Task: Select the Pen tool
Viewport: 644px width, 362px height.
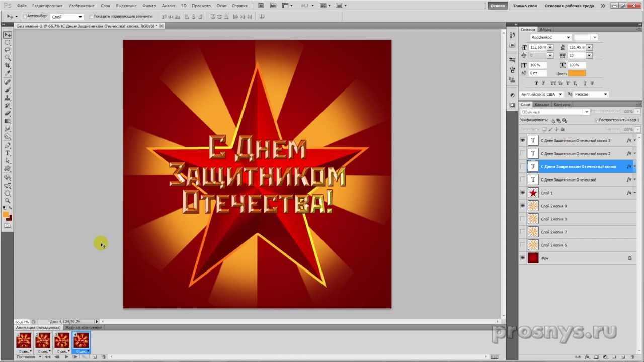Action: [x=8, y=145]
